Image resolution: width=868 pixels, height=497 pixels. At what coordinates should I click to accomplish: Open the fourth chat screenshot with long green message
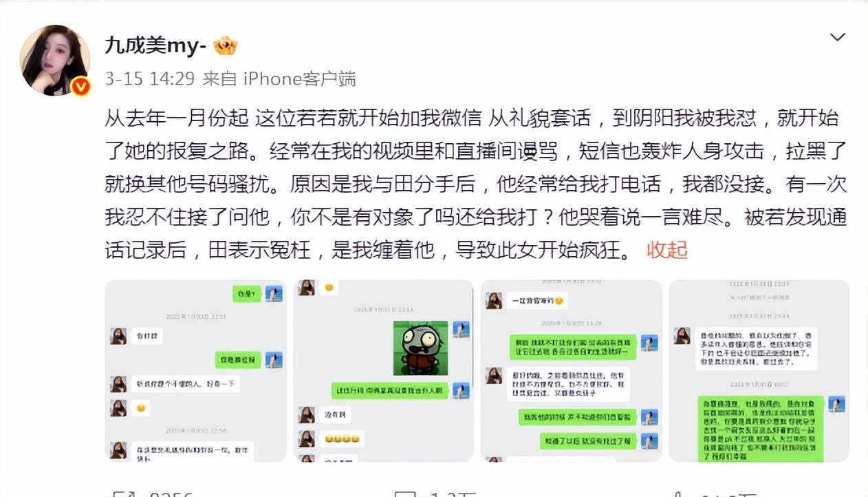pyautogui.click(x=759, y=371)
